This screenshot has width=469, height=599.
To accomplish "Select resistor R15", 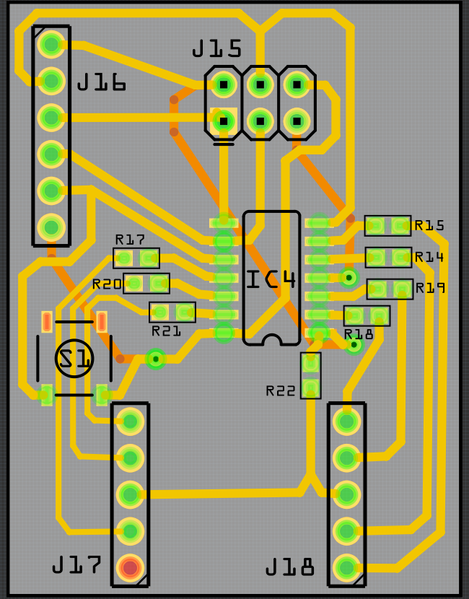I will (x=388, y=226).
